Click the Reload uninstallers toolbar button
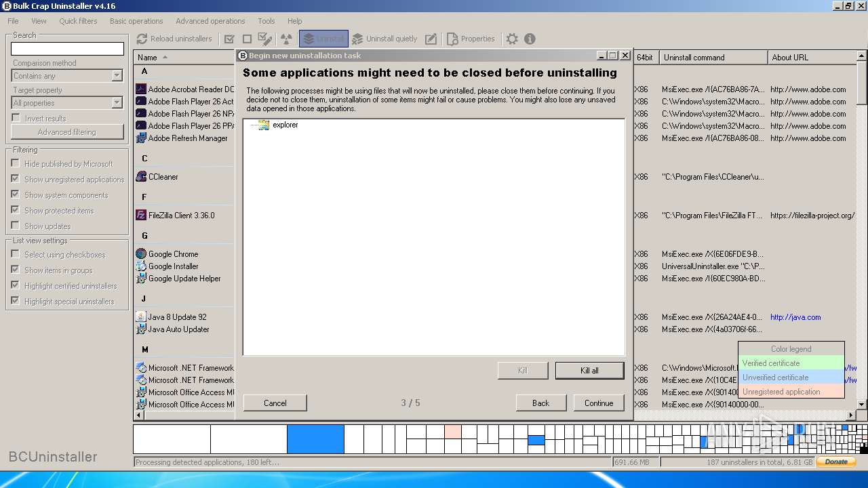The image size is (868, 488). 174,39
